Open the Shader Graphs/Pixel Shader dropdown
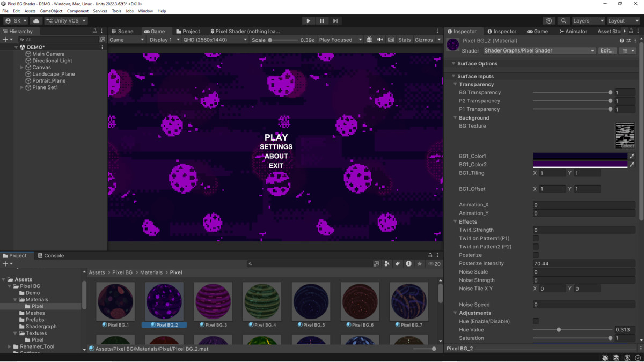Viewport: 644px width, 362px height. pyautogui.click(x=539, y=51)
